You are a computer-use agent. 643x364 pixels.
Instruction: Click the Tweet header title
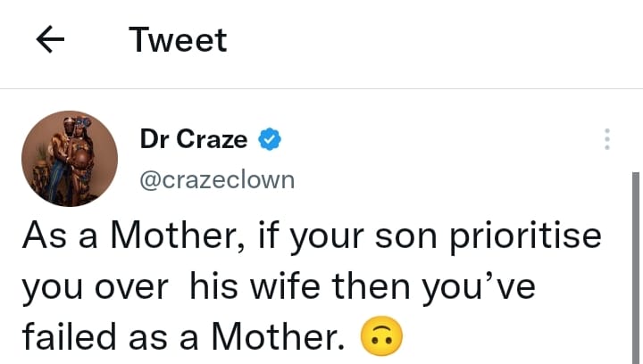pyautogui.click(x=178, y=40)
